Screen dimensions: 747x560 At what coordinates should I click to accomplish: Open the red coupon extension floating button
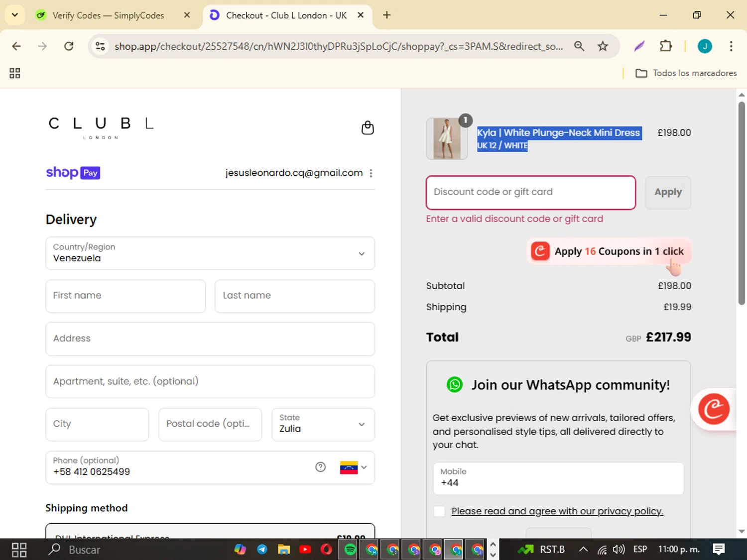click(714, 409)
